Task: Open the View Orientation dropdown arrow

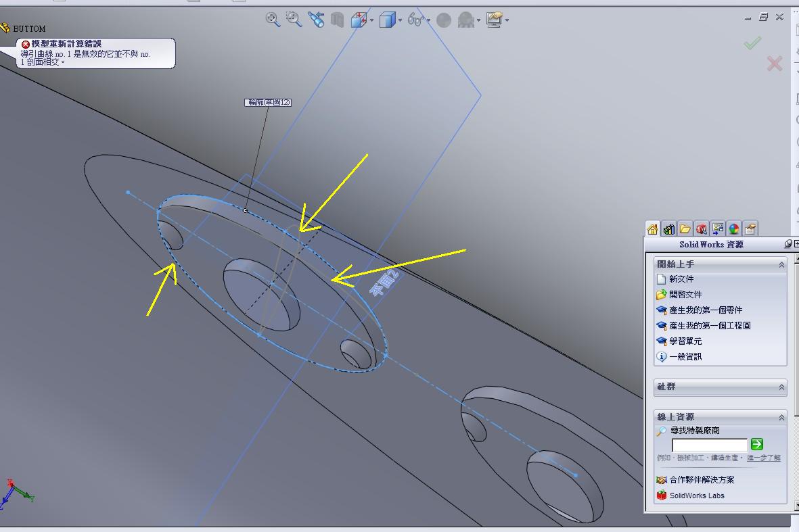Action: 371,20
